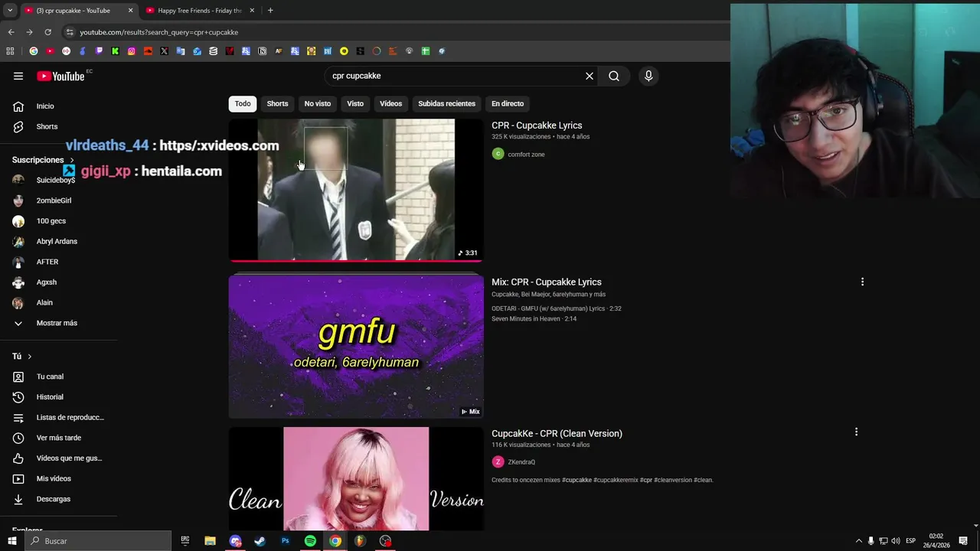
Task: Play the 'Clean Version' video thumbnail
Action: click(x=356, y=478)
